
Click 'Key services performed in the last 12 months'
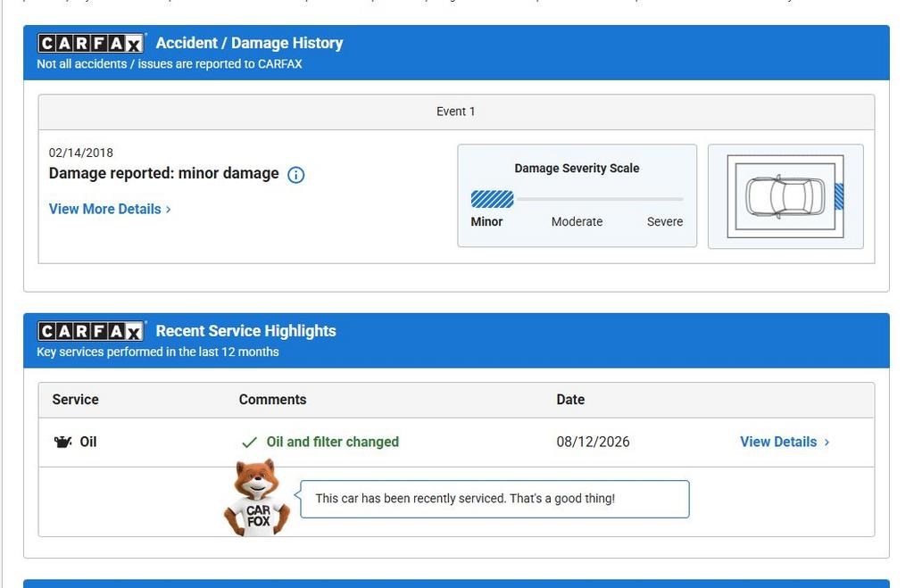tap(158, 352)
